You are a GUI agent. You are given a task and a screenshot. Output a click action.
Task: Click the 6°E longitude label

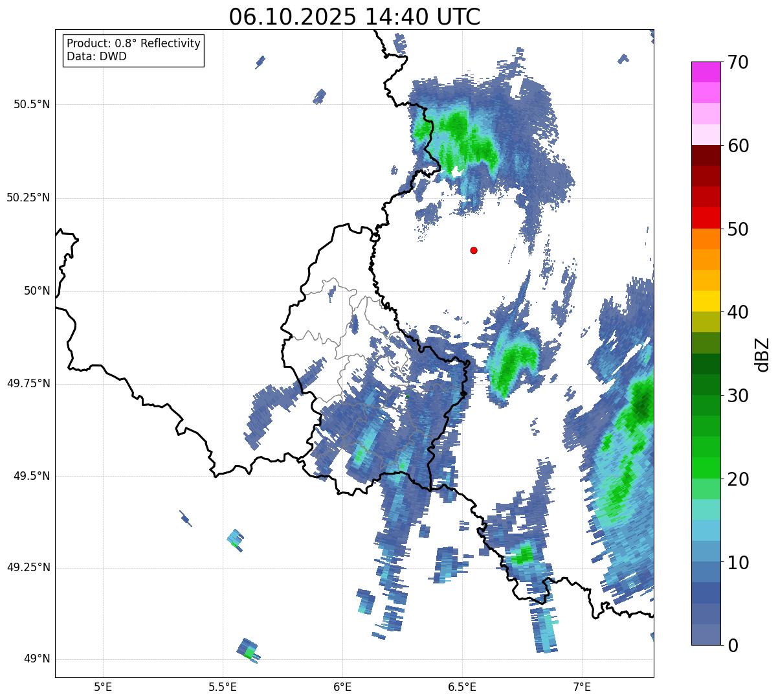click(x=342, y=686)
